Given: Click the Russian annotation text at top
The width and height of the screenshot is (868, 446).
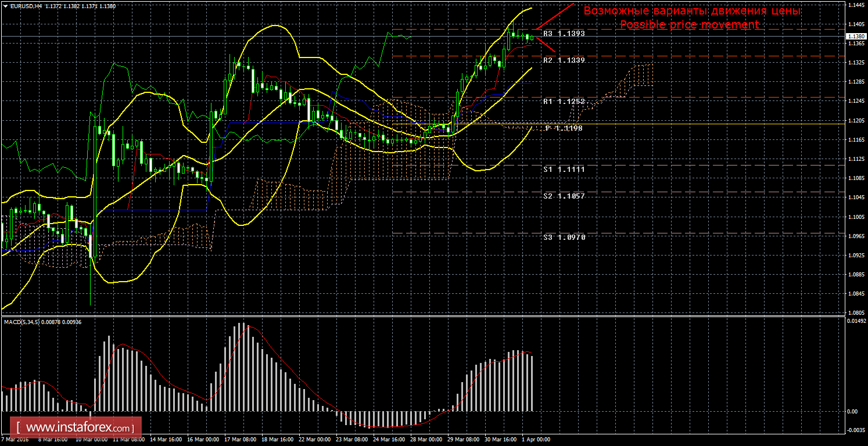Looking at the screenshot, I should 692,11.
